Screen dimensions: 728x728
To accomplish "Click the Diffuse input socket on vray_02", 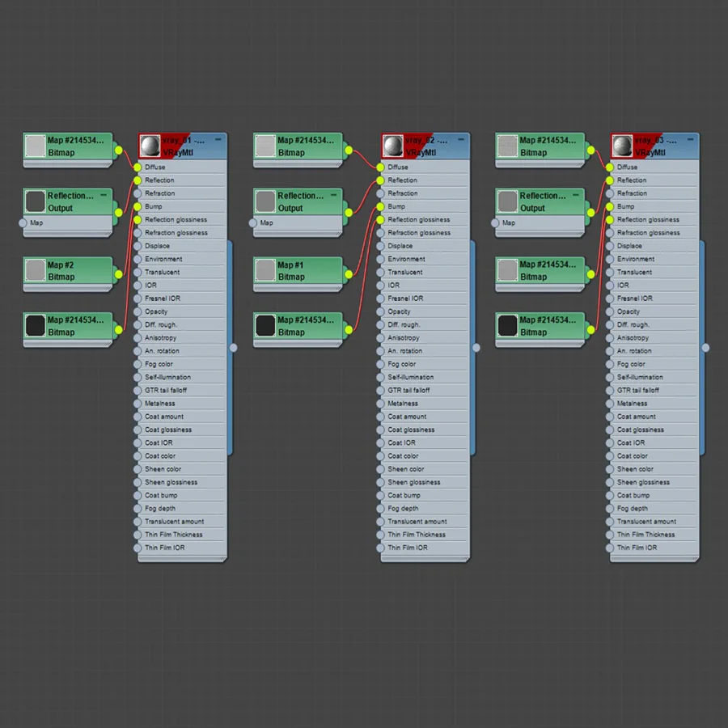I will (x=380, y=167).
